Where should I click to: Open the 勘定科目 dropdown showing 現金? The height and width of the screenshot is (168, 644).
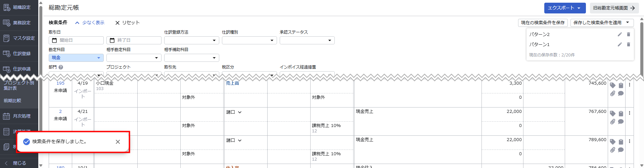(x=76, y=58)
